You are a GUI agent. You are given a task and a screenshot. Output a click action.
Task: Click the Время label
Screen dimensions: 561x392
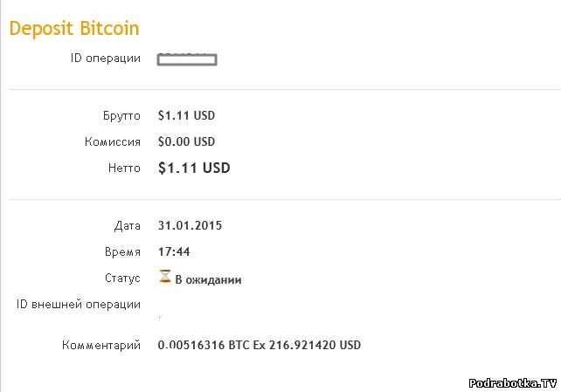tap(122, 251)
